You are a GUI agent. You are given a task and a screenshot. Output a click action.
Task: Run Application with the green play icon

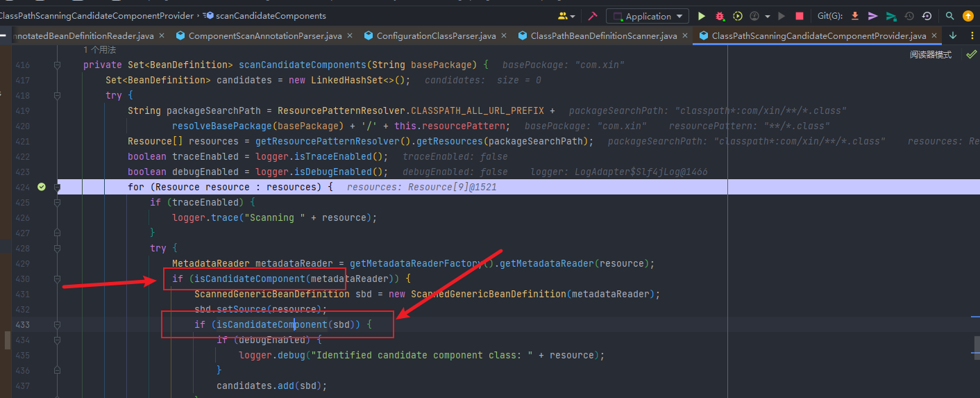coord(702,16)
